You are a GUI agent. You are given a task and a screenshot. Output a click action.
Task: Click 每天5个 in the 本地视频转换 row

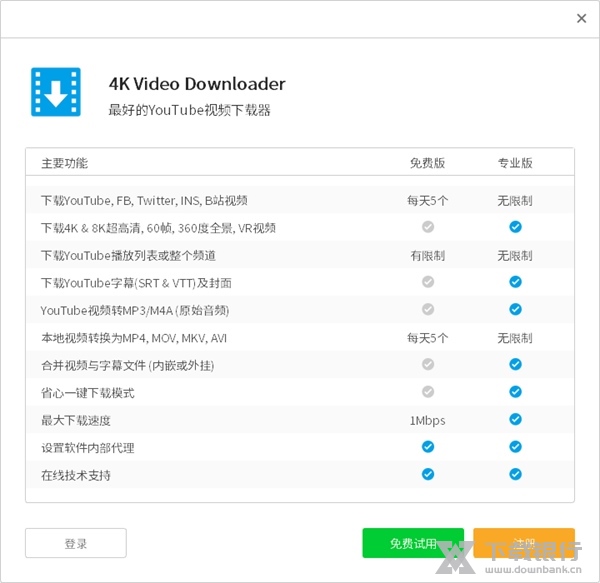coord(427,338)
